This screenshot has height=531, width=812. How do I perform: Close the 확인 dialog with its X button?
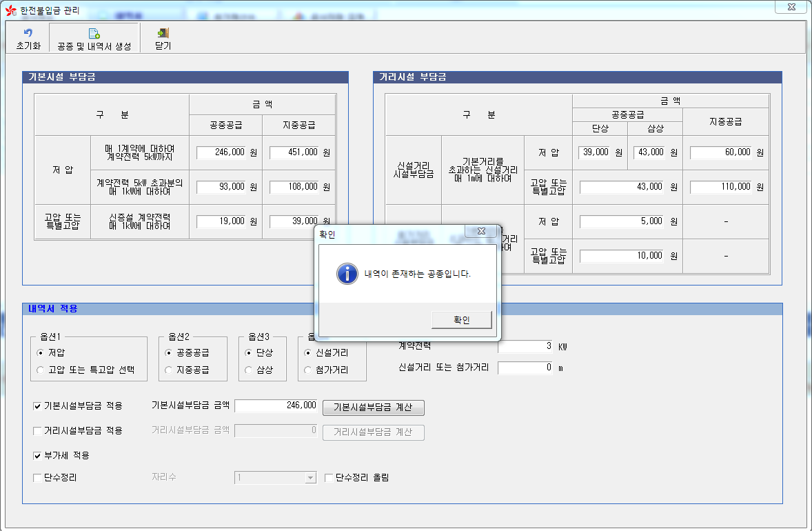[x=480, y=231]
